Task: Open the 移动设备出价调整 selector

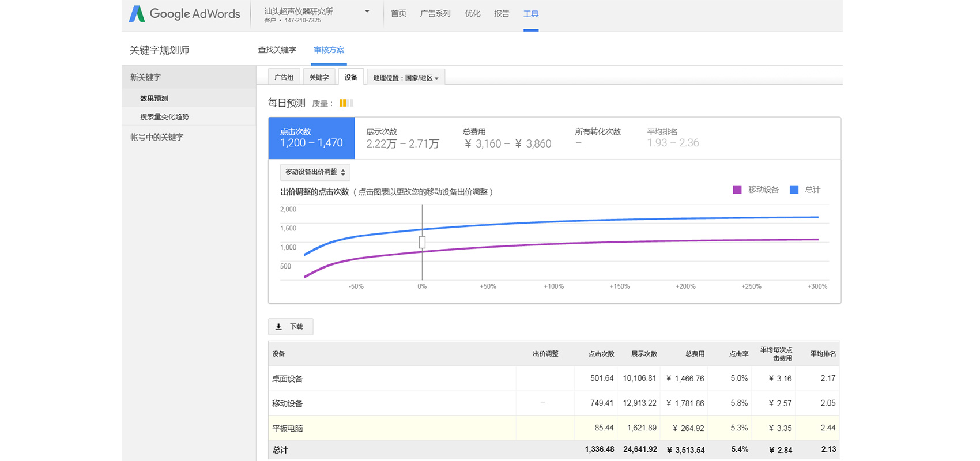Action: click(x=315, y=172)
